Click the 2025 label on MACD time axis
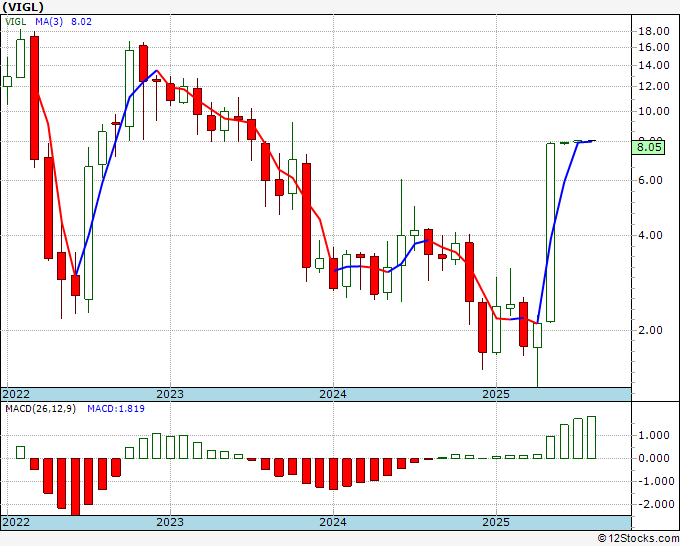The width and height of the screenshot is (680, 546). (x=496, y=522)
